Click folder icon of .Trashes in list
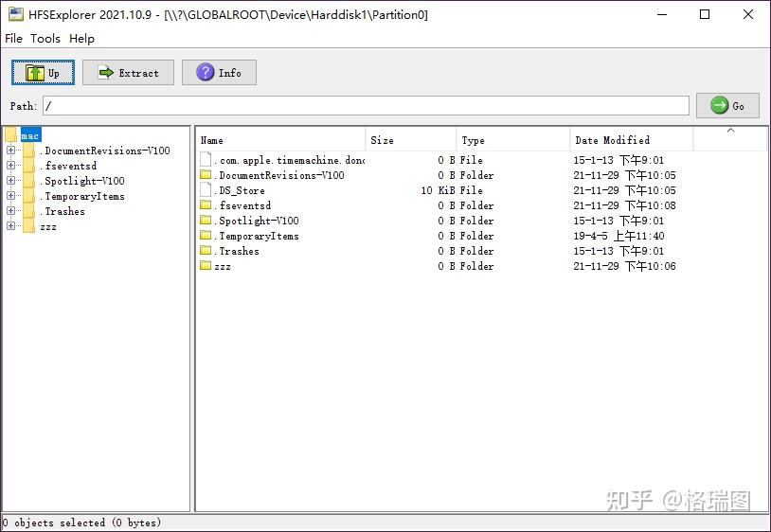Viewport: 771px width, 532px height. [206, 251]
